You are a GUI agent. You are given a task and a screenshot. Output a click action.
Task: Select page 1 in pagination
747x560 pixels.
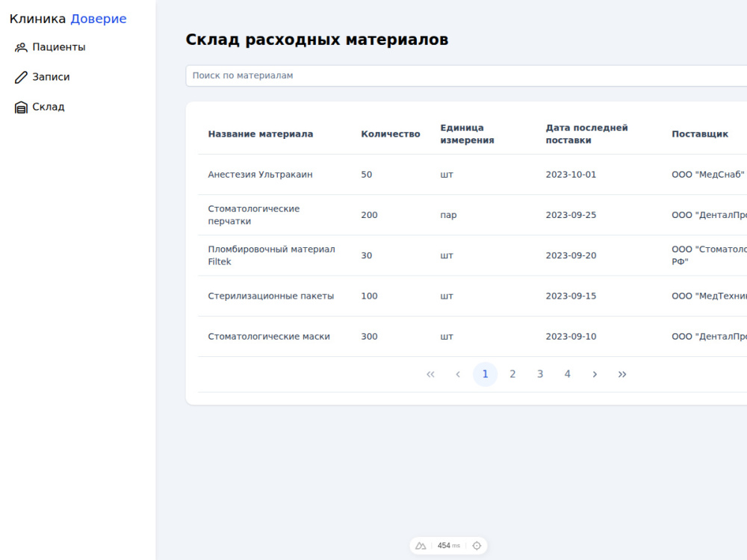[485, 374]
